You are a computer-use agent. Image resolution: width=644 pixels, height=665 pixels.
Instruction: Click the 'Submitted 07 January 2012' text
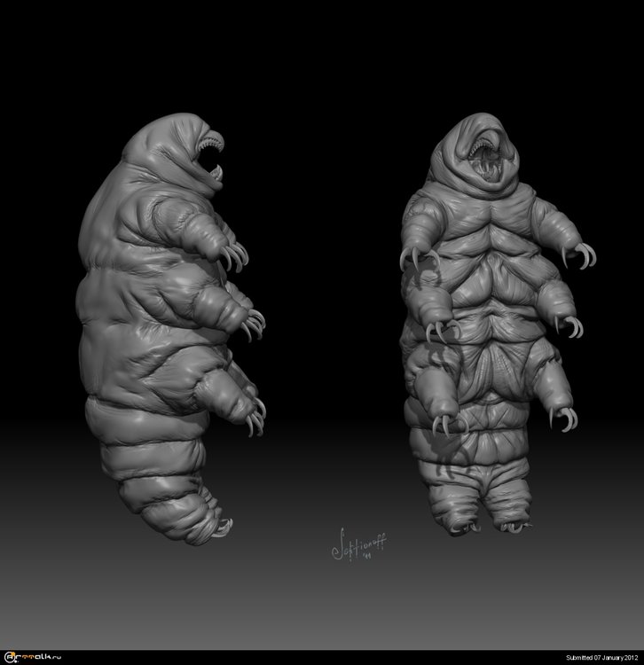584,655
